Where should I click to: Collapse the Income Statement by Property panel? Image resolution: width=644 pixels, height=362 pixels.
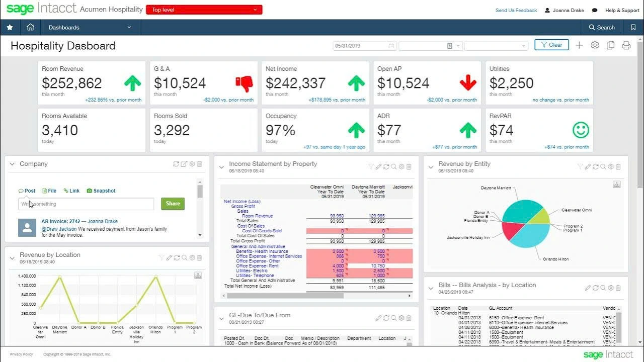click(221, 166)
